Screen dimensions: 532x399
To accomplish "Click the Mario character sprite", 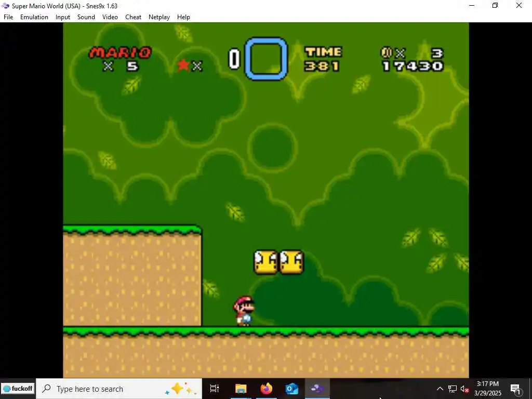I will point(244,311).
